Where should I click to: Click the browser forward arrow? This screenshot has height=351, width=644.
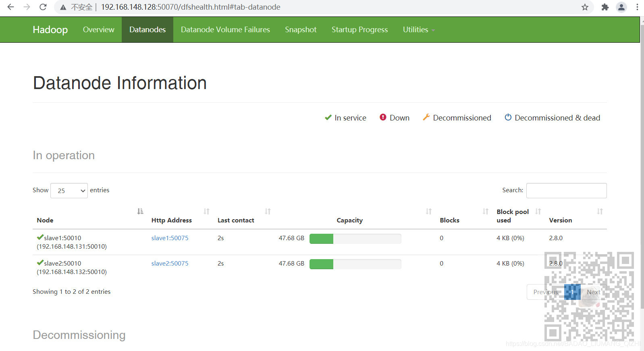(27, 7)
